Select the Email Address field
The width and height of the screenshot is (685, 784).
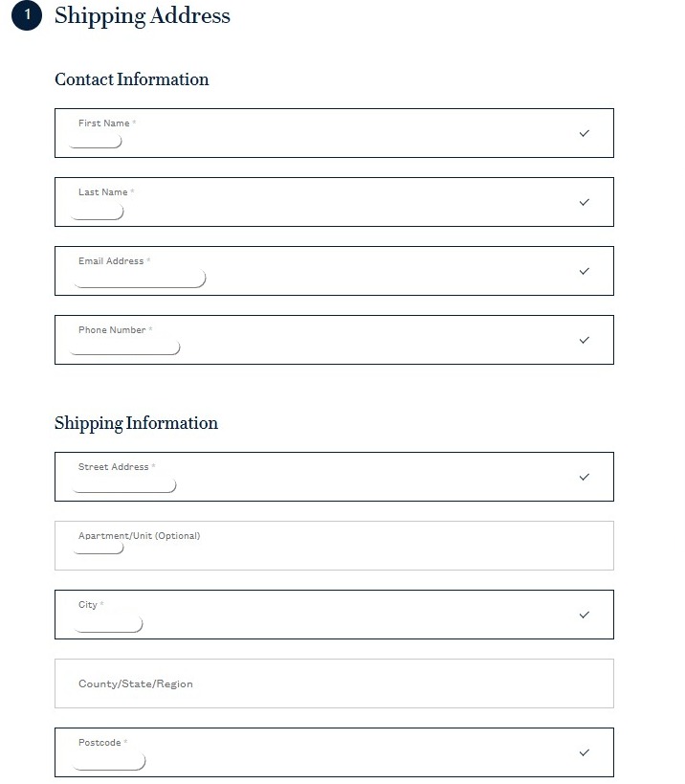(x=334, y=271)
